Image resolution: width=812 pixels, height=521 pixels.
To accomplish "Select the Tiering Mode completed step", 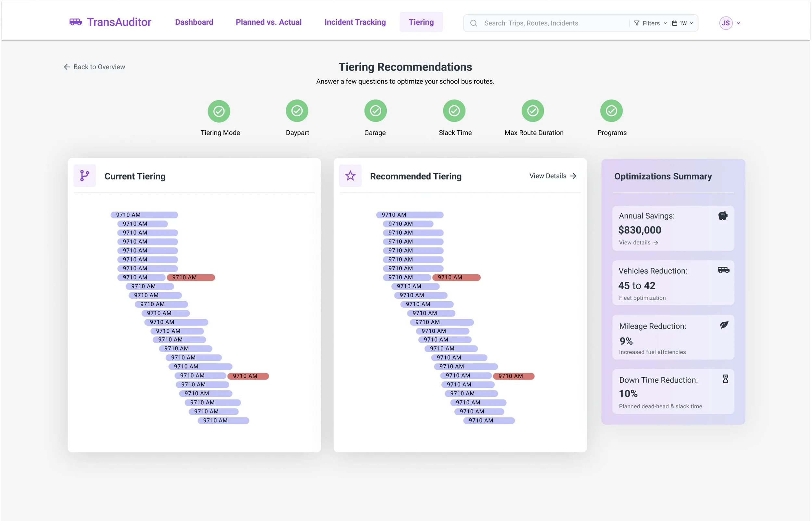I will [x=219, y=111].
